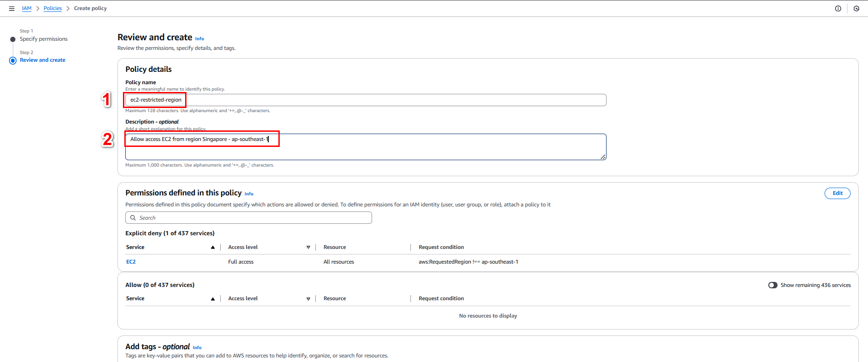Click the All resources cell for EC2

[339, 262]
